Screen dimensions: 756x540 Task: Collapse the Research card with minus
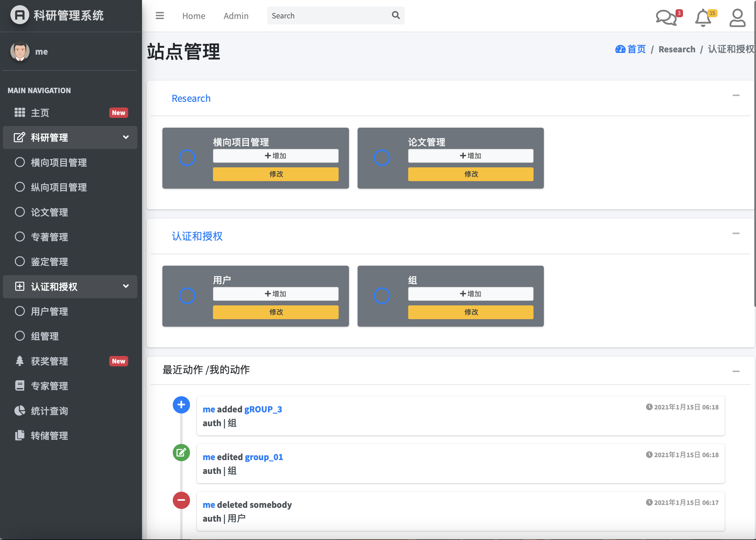(736, 95)
